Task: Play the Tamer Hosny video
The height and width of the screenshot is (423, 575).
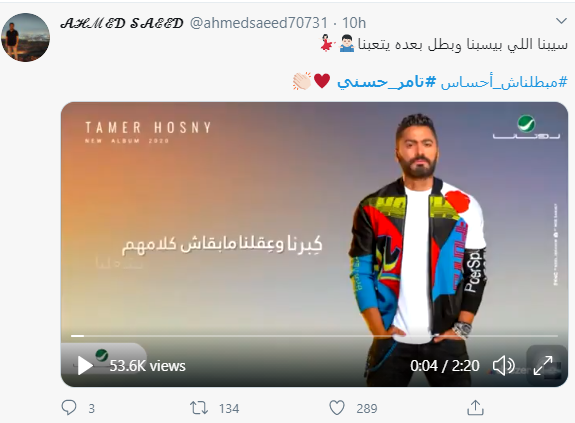Action: pyautogui.click(x=85, y=365)
